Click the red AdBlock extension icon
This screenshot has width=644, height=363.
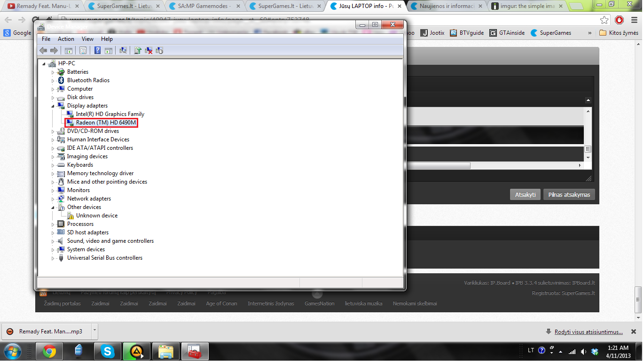[620, 20]
